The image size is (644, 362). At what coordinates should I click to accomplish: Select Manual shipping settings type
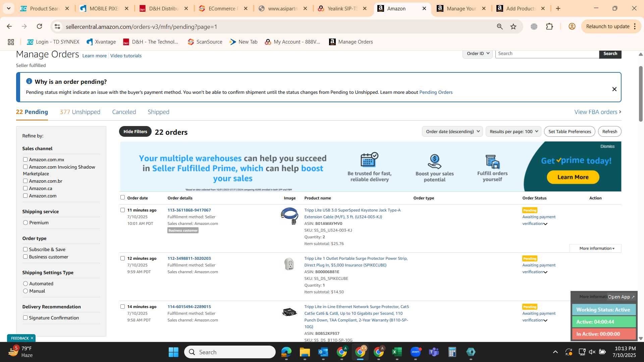point(25,291)
